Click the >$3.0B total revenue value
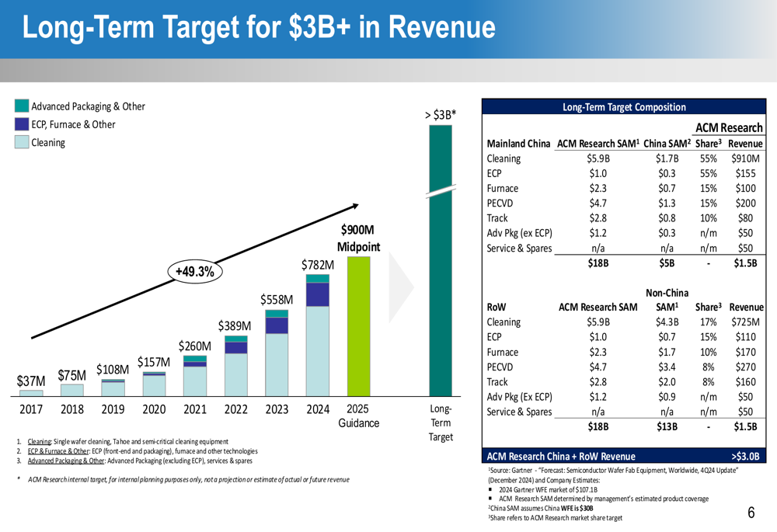 coord(745,456)
